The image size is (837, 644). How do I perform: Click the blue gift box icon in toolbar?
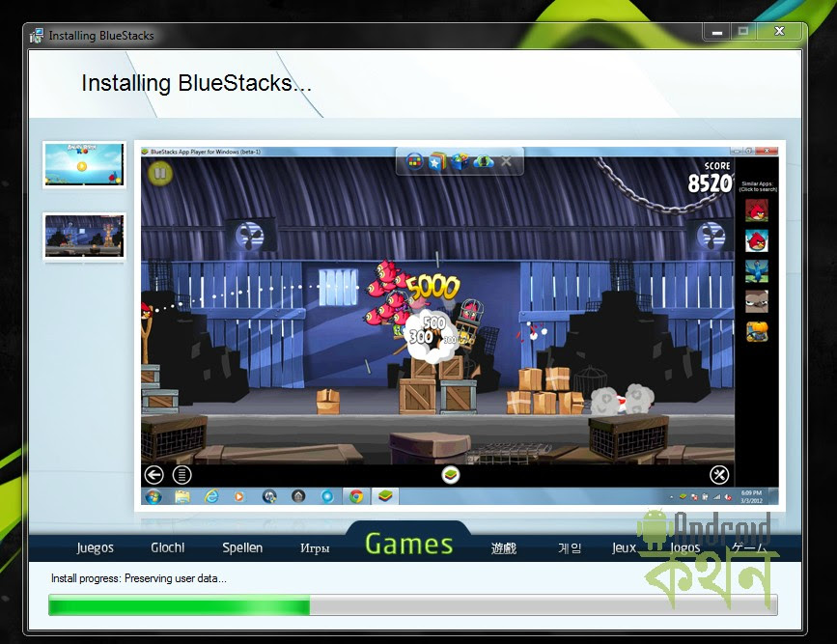(x=460, y=161)
